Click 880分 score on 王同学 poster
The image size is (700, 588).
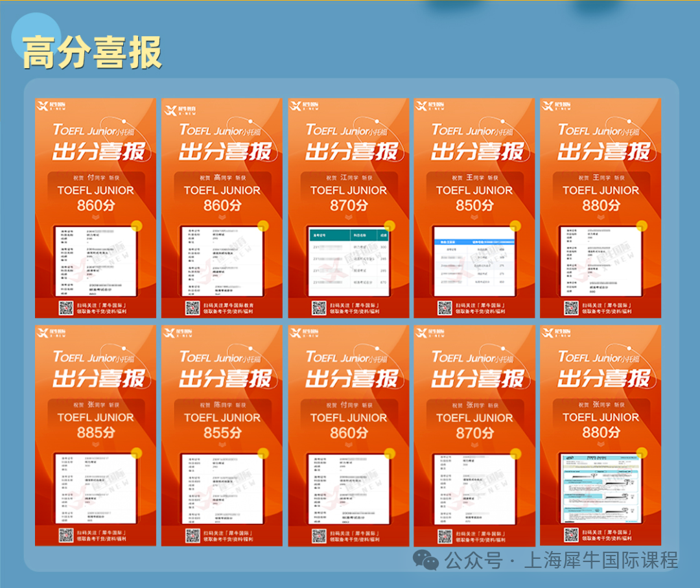click(600, 205)
